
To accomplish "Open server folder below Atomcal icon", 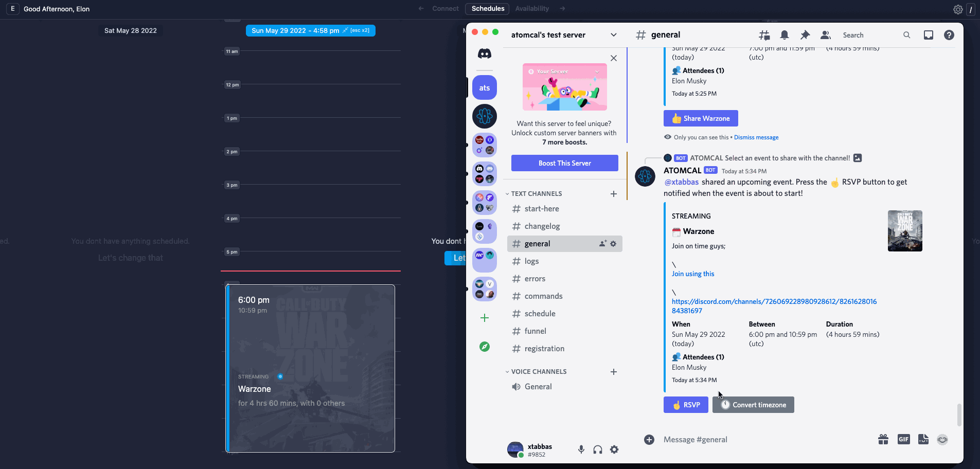I will tap(485, 145).
